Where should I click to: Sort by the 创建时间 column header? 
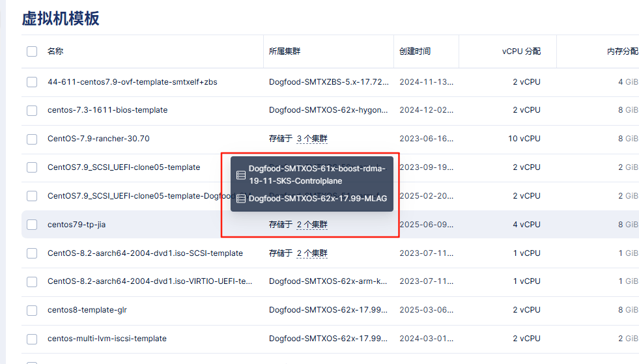(415, 51)
